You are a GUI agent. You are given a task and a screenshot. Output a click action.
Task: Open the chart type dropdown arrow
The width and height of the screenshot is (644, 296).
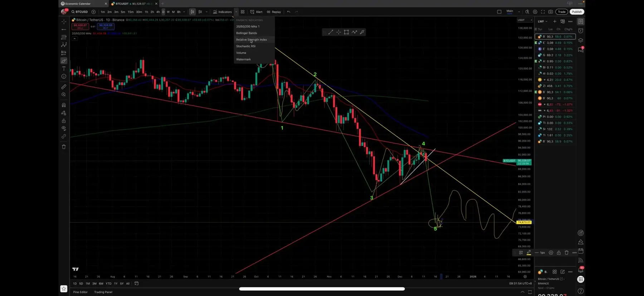pos(206,12)
